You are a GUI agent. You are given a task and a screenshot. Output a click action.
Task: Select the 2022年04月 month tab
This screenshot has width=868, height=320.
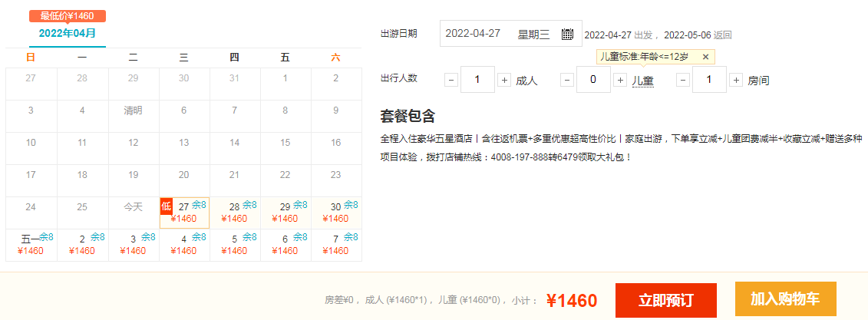coord(68,34)
